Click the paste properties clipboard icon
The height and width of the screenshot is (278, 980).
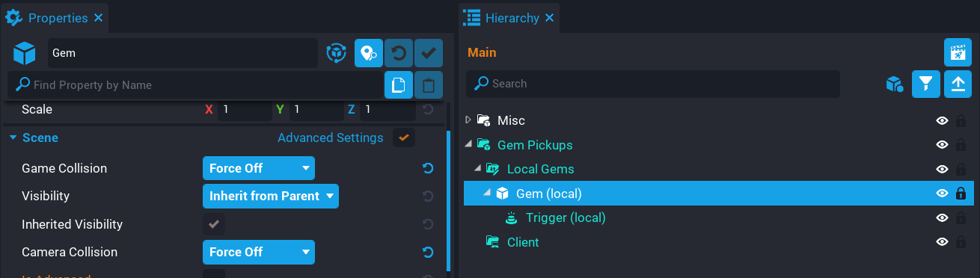pos(429,84)
